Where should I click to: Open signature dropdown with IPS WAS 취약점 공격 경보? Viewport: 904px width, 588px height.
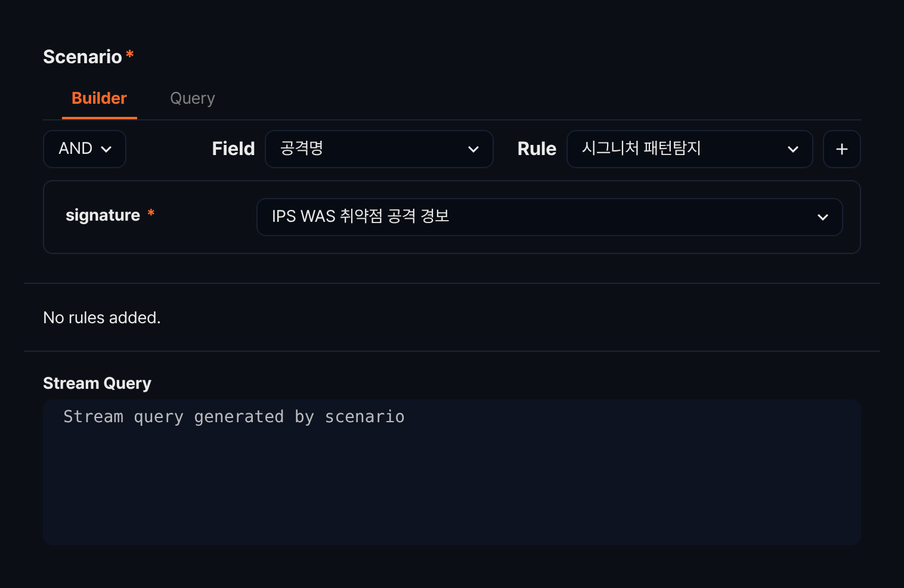click(549, 217)
